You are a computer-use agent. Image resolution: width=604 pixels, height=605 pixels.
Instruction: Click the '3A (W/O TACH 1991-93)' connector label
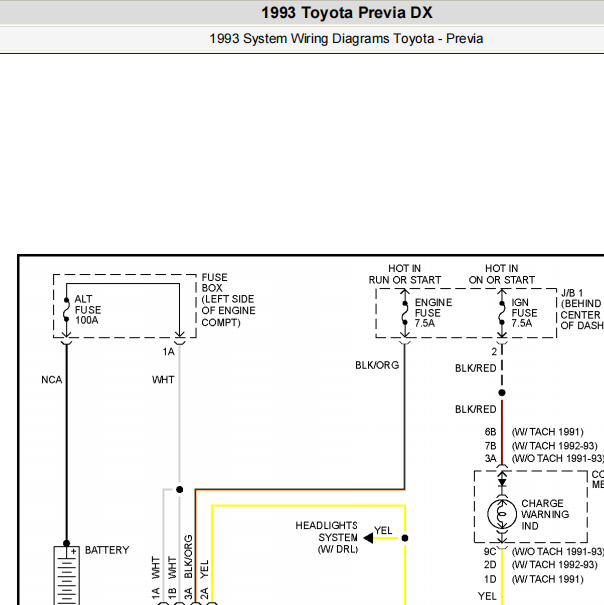tap(544, 459)
